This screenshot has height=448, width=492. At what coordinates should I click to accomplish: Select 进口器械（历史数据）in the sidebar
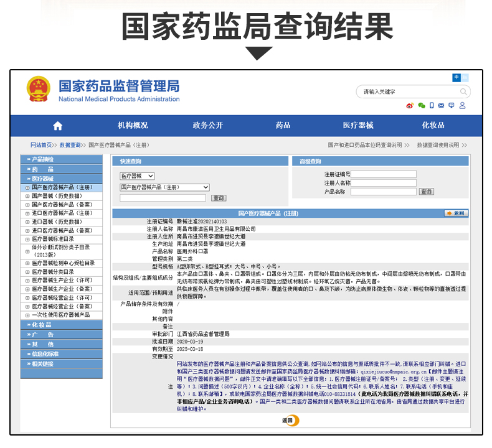(x=62, y=222)
